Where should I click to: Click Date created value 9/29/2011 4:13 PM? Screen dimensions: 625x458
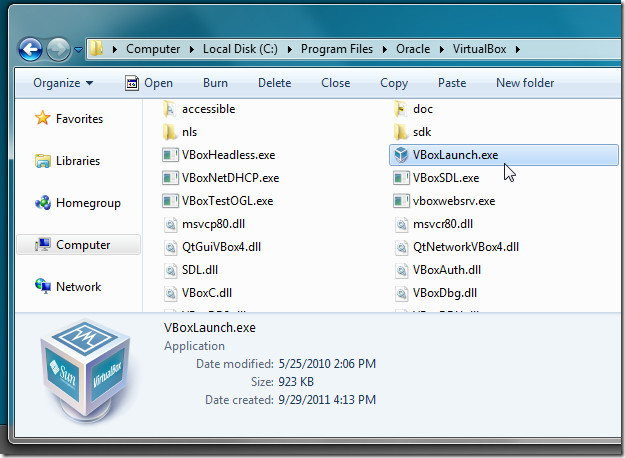(x=327, y=400)
